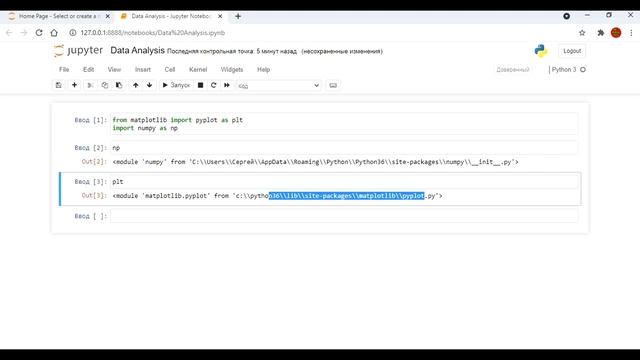
Task: Copy selected cells icon
Action: 105,85
